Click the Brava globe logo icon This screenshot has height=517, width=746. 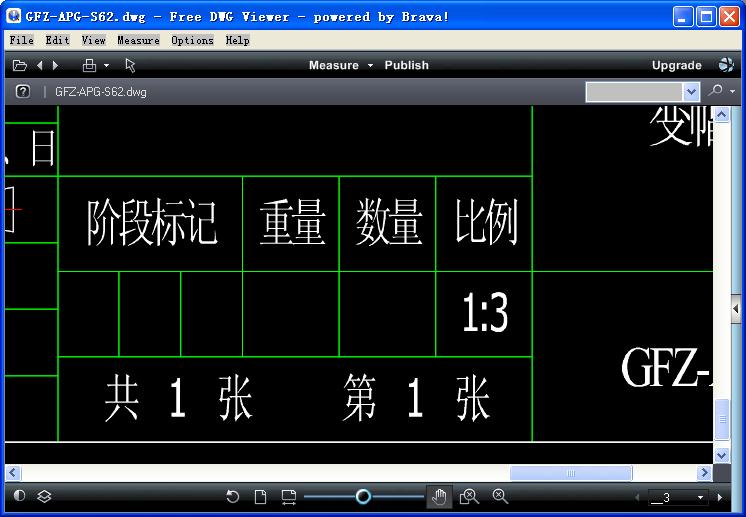(726, 65)
